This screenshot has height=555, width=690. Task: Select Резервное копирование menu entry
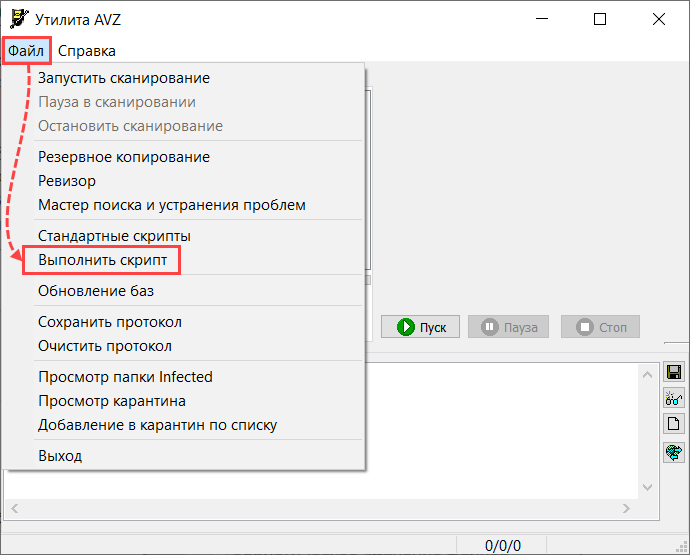tap(185, 157)
